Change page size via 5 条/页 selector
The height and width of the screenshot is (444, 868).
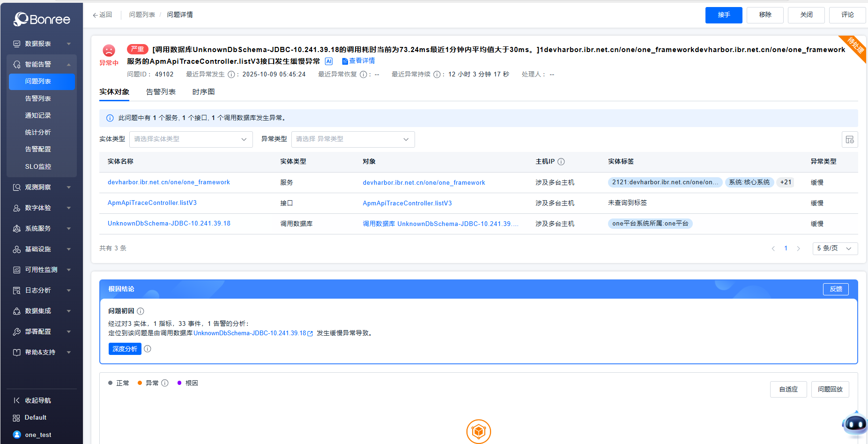click(x=835, y=248)
